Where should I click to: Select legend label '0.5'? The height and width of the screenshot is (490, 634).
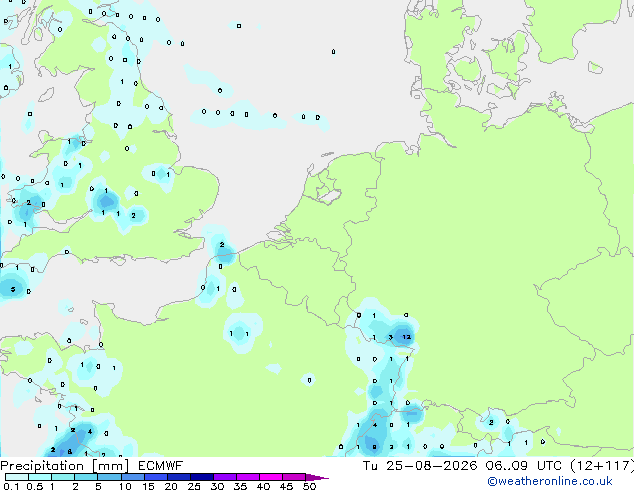tap(35, 486)
